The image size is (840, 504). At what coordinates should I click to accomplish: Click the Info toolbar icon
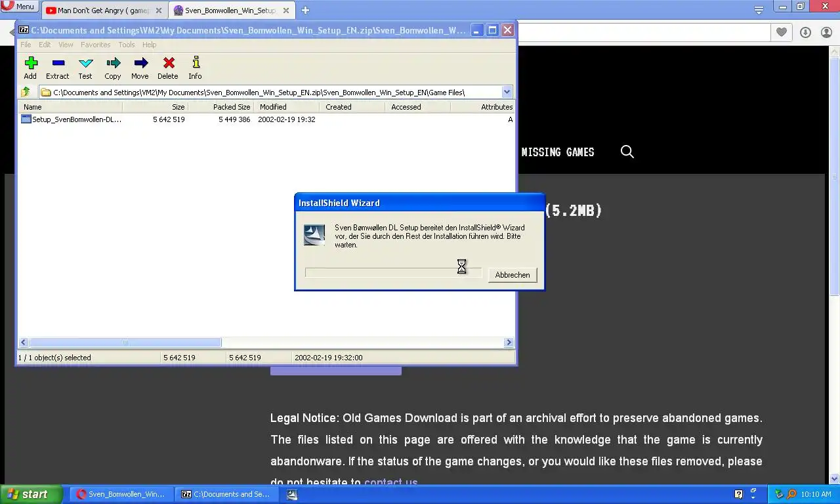[x=196, y=63]
